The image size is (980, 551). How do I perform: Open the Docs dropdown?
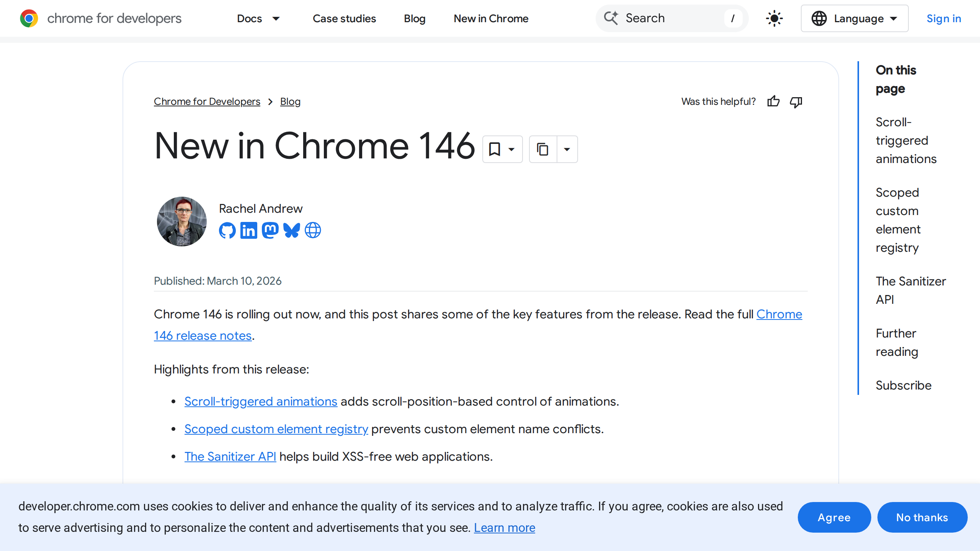259,18
